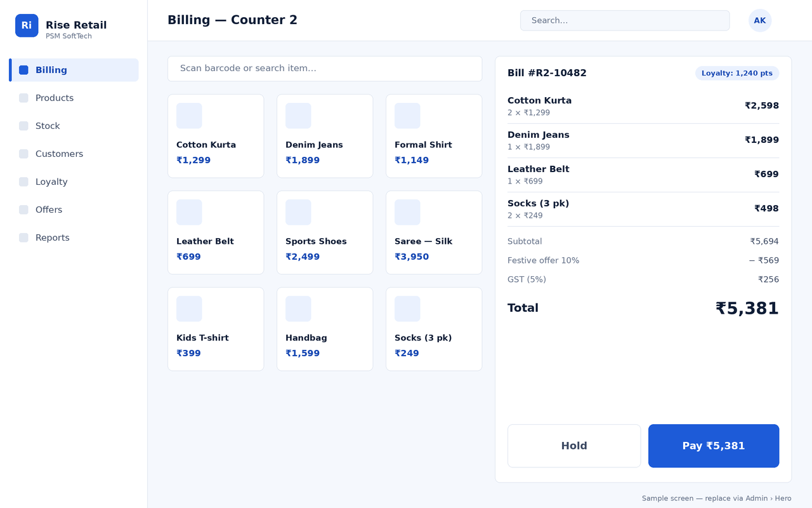Go to the Products section
Image resolution: width=812 pixels, height=508 pixels.
click(x=74, y=98)
